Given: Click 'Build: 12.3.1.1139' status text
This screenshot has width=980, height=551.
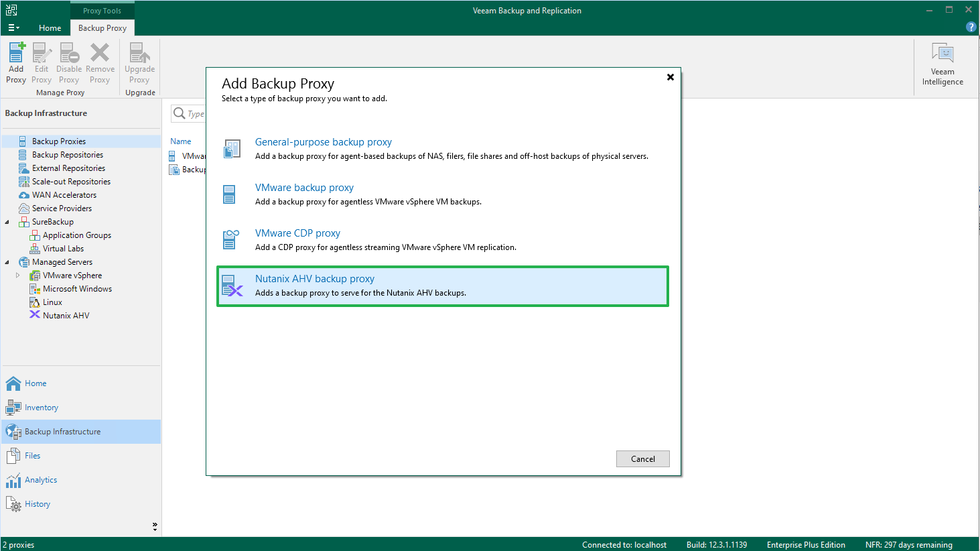Looking at the screenshot, I should click(717, 545).
